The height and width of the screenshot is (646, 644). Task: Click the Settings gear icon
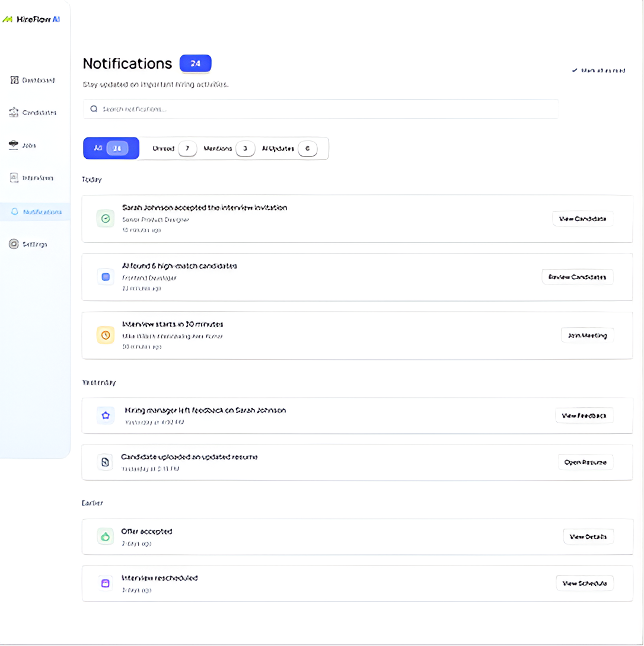tap(14, 244)
